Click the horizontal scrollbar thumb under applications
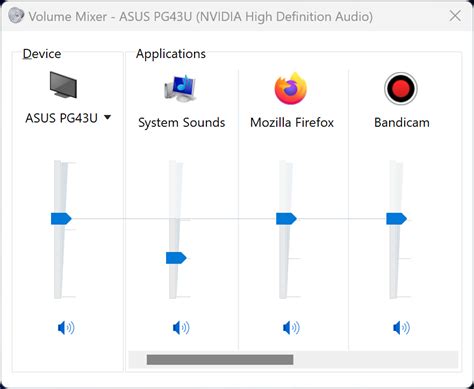474x389 pixels. pos(220,360)
